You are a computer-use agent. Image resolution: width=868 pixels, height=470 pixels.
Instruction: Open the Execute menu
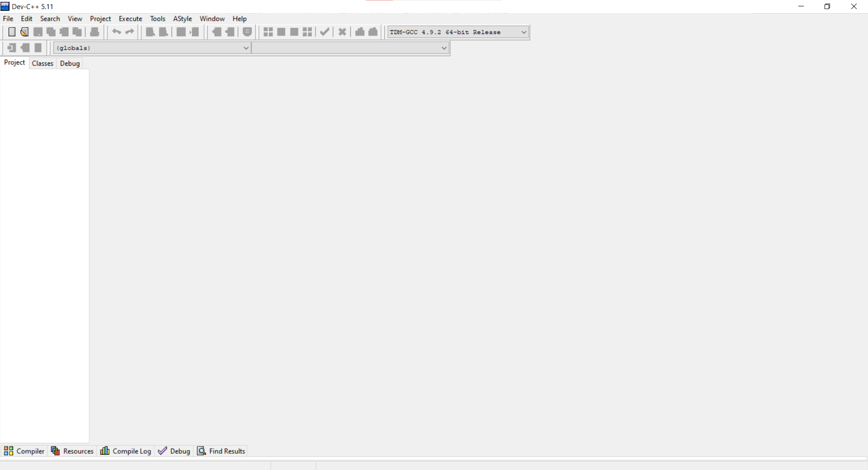[130, 19]
